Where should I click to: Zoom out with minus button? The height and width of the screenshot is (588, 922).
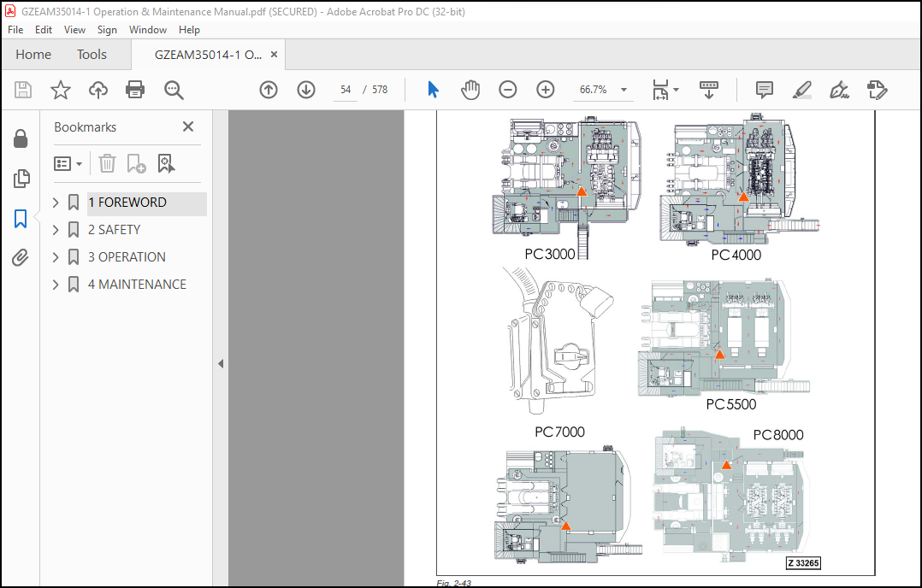pos(508,90)
